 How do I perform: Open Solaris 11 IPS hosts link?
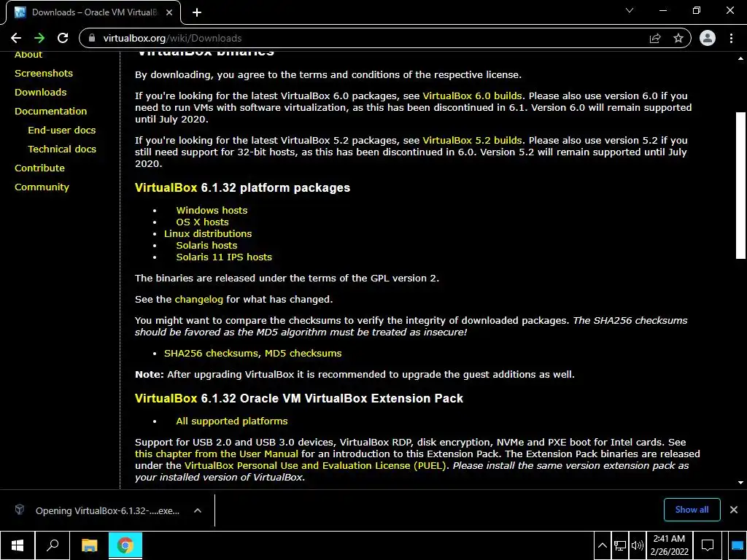click(x=224, y=257)
